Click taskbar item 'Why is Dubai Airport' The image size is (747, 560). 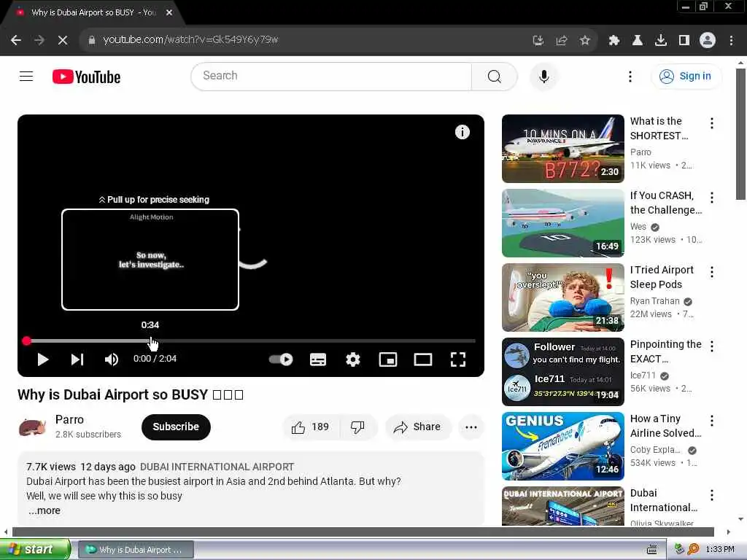[x=136, y=550]
